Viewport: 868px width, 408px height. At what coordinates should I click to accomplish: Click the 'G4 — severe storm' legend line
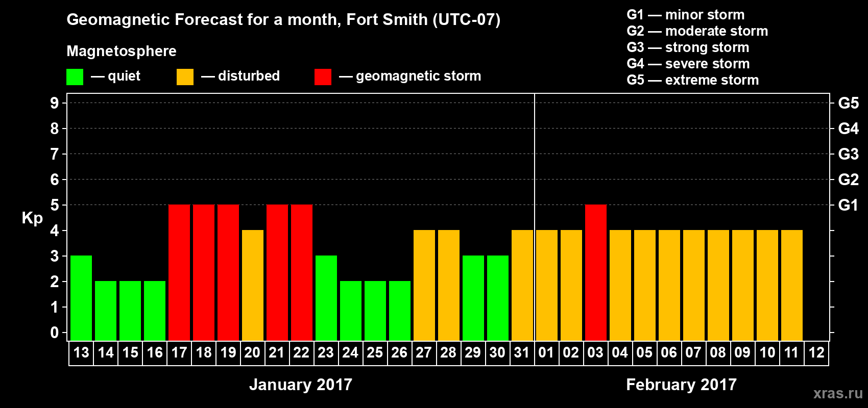688,64
